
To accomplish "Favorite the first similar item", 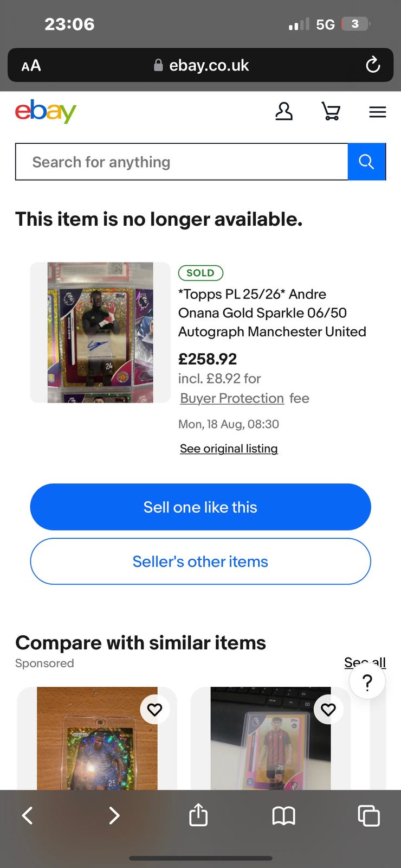I will 155,710.
